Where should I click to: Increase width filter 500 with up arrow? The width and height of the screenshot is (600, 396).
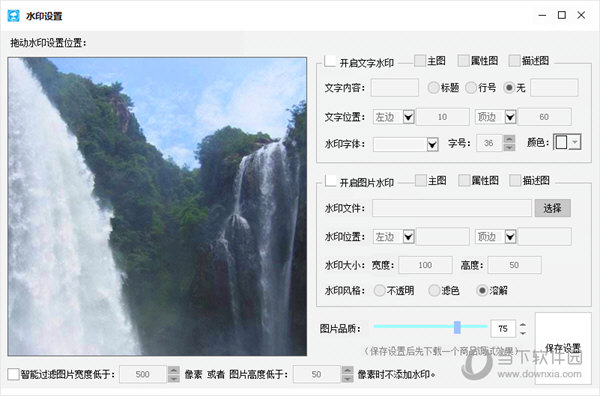173,370
